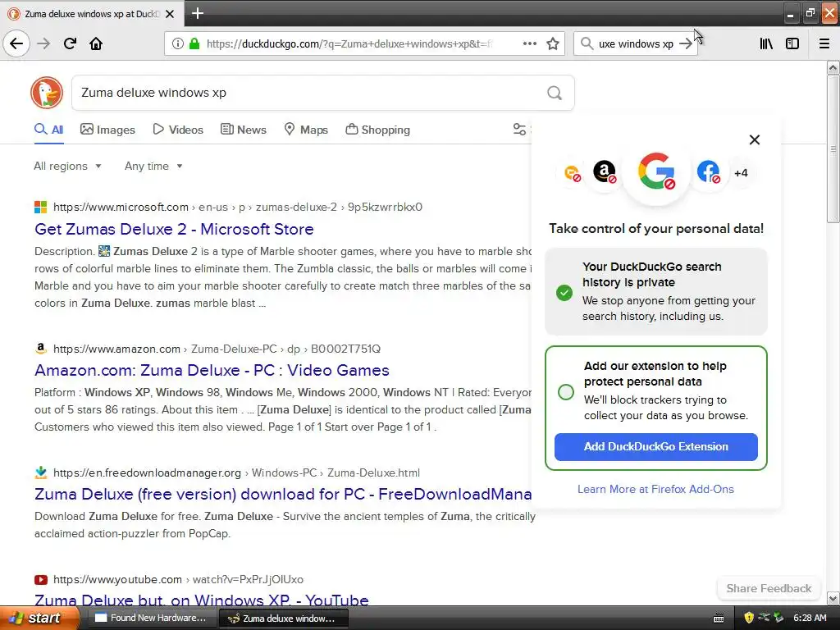The height and width of the screenshot is (630, 840).
Task: Click the Microsoft favicon in first result
Action: [41, 207]
